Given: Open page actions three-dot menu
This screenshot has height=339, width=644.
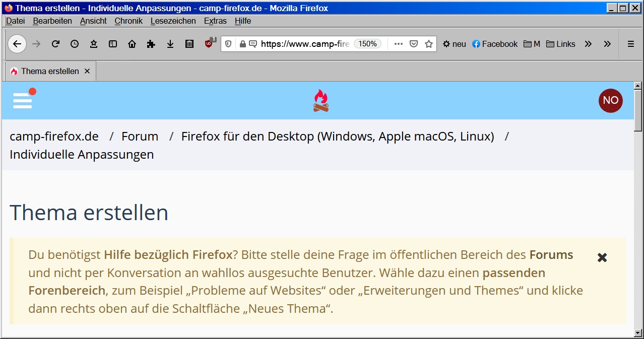Looking at the screenshot, I should [x=399, y=44].
